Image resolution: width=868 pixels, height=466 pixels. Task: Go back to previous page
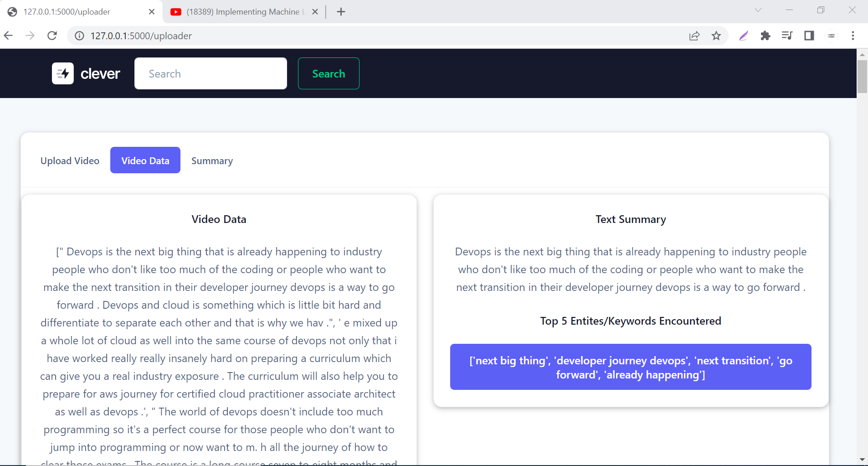pos(9,36)
